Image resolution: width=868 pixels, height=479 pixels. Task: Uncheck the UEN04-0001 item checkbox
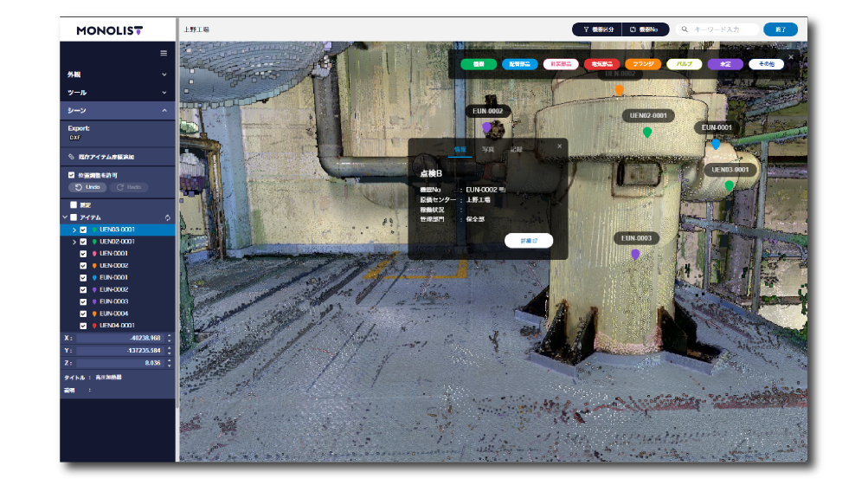click(83, 326)
